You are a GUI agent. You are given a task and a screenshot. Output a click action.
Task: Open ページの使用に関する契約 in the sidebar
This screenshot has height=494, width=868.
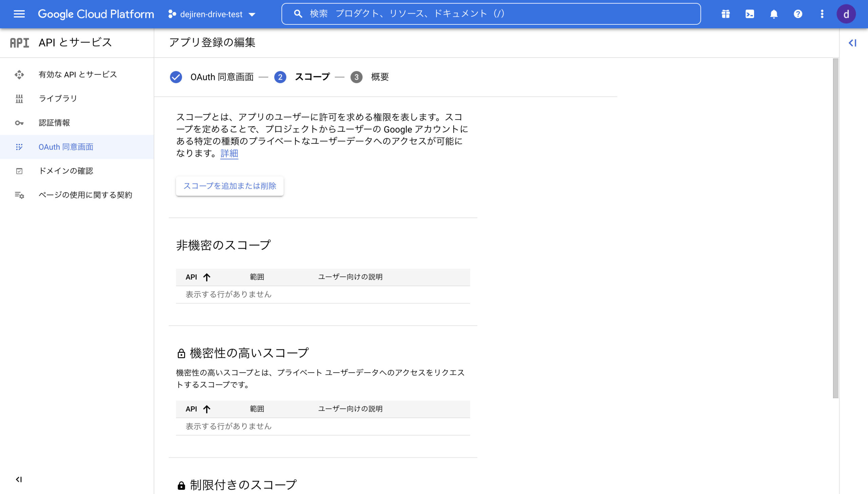pos(77,195)
